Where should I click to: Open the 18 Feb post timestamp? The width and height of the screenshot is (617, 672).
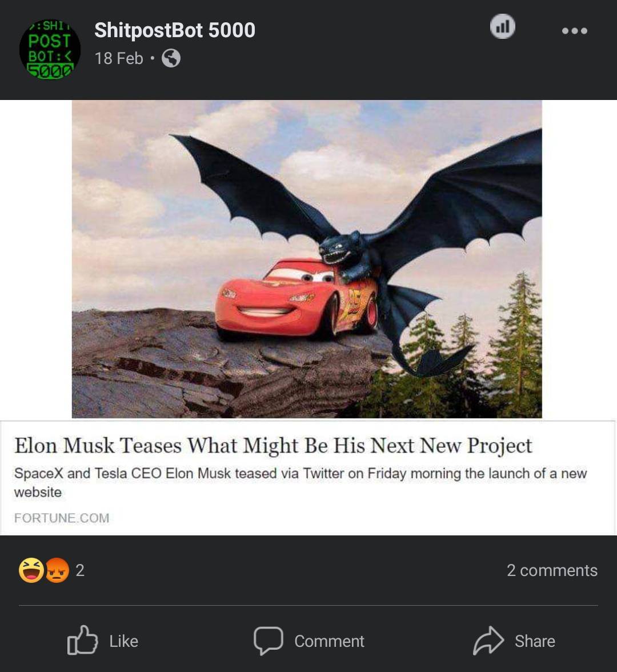(x=119, y=58)
